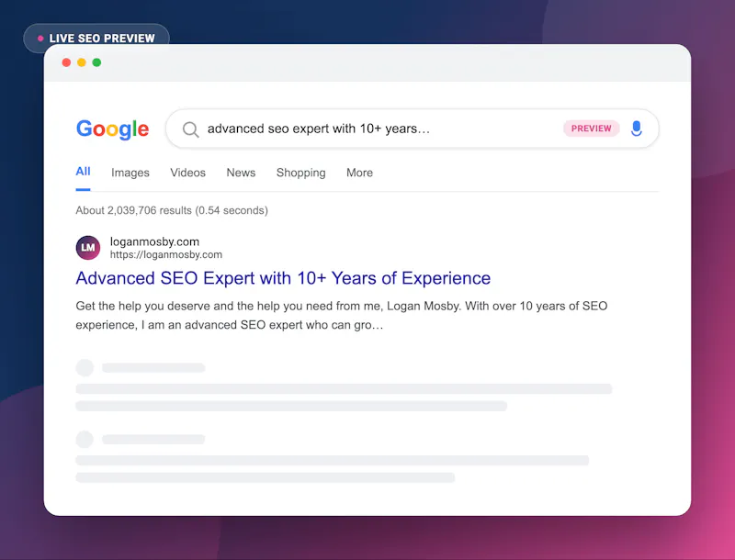Click the loganmosby.com site name

click(154, 241)
